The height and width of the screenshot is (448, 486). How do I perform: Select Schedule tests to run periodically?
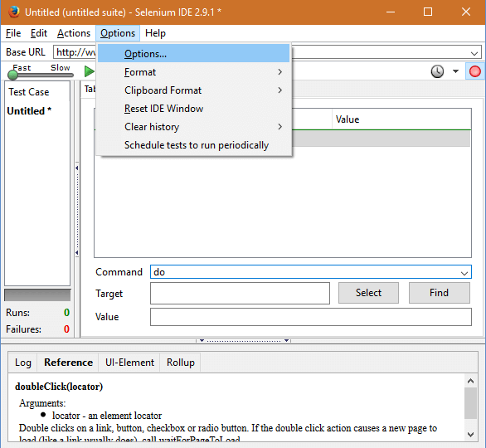tap(194, 145)
